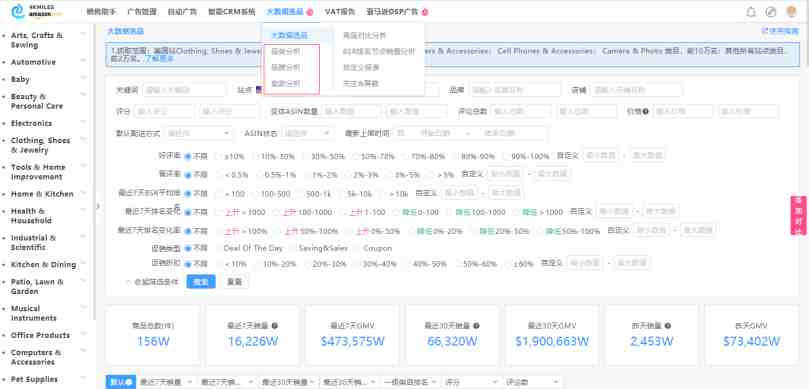Click help icon beside 最近7天销量 stat
809x389 pixels.
pyautogui.click(x=275, y=326)
